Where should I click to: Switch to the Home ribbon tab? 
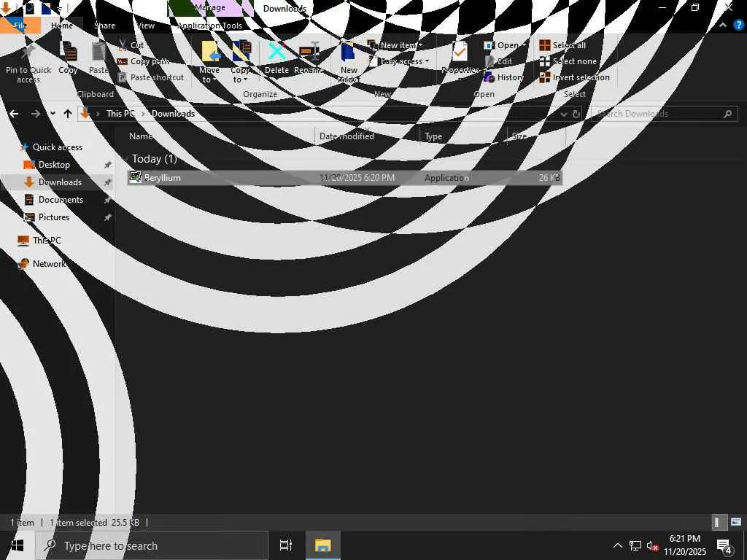(x=62, y=26)
